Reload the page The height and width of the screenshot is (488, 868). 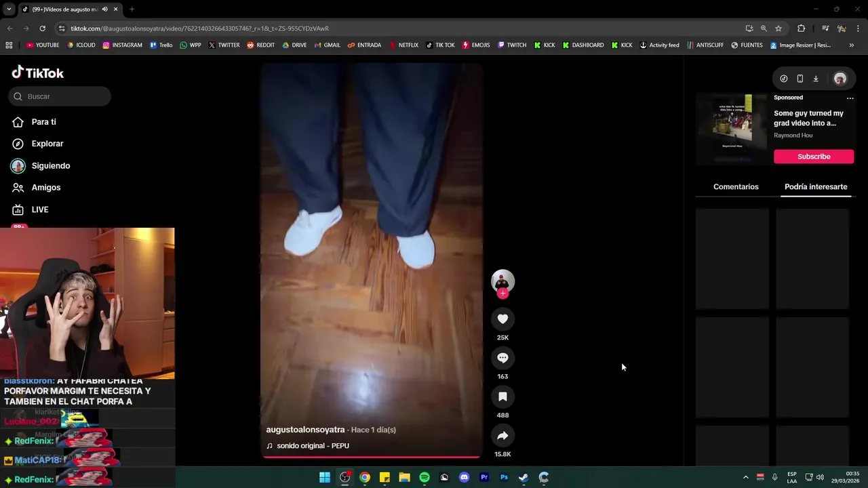tap(42, 28)
